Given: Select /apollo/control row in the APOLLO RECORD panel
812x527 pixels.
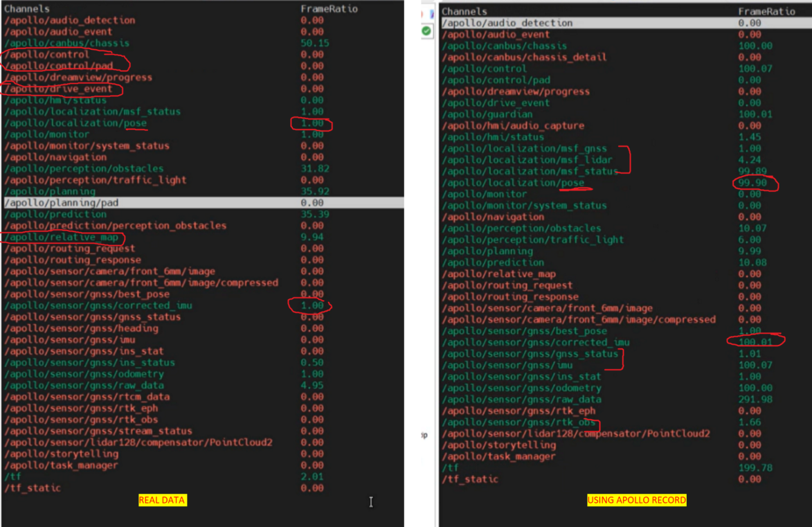Looking at the screenshot, I should click(x=484, y=69).
